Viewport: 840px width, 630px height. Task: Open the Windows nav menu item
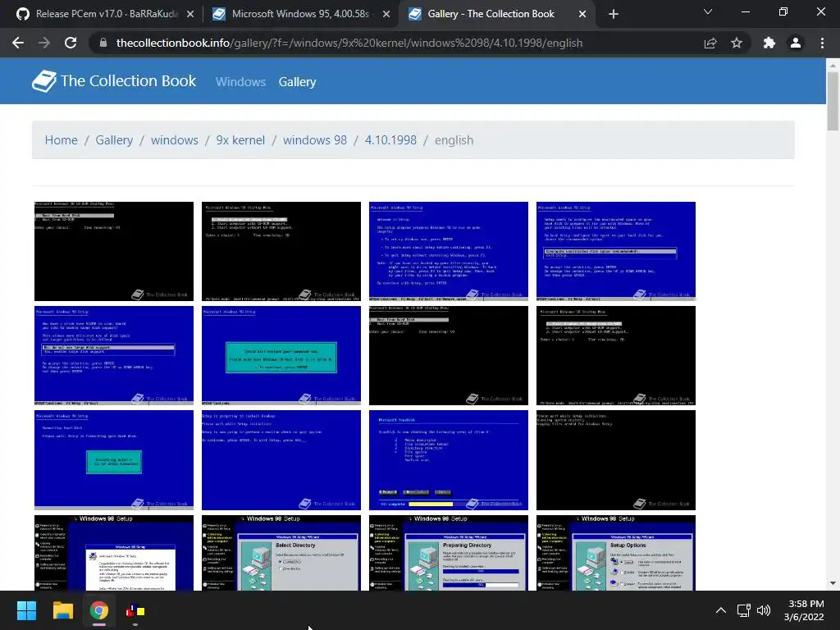(240, 82)
